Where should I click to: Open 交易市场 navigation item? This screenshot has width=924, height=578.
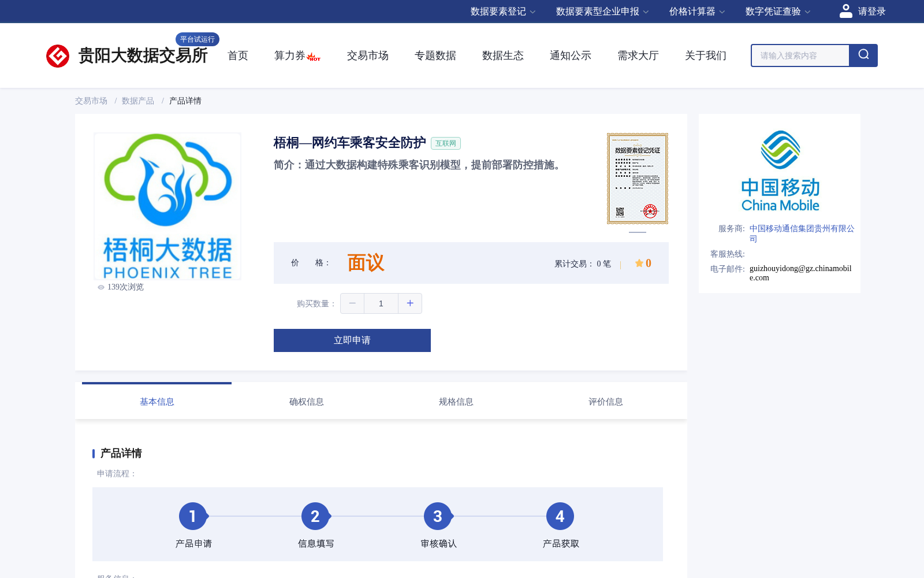click(x=368, y=55)
